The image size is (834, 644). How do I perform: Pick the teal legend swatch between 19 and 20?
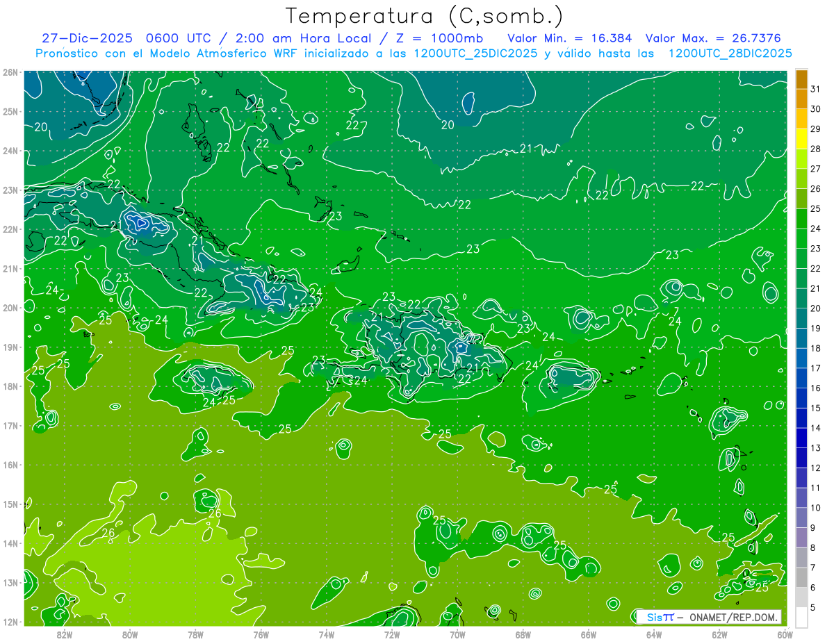click(801, 317)
